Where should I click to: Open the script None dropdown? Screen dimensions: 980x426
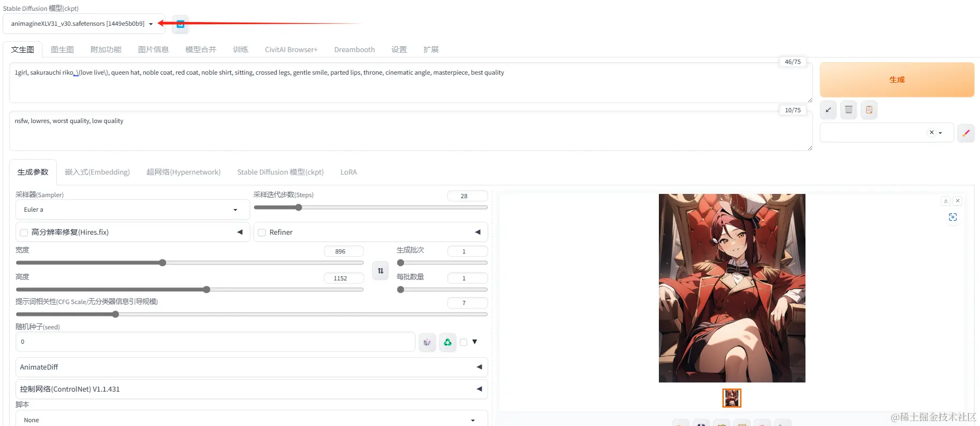[251, 420]
